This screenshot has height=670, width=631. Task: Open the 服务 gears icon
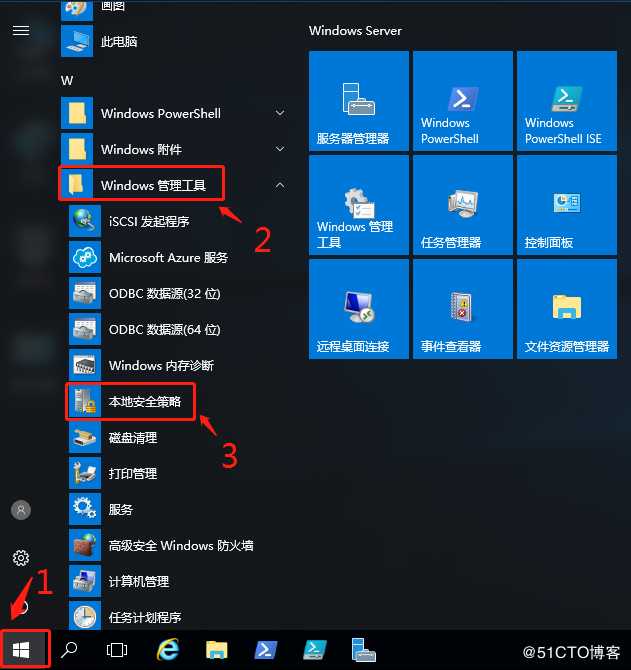point(85,509)
